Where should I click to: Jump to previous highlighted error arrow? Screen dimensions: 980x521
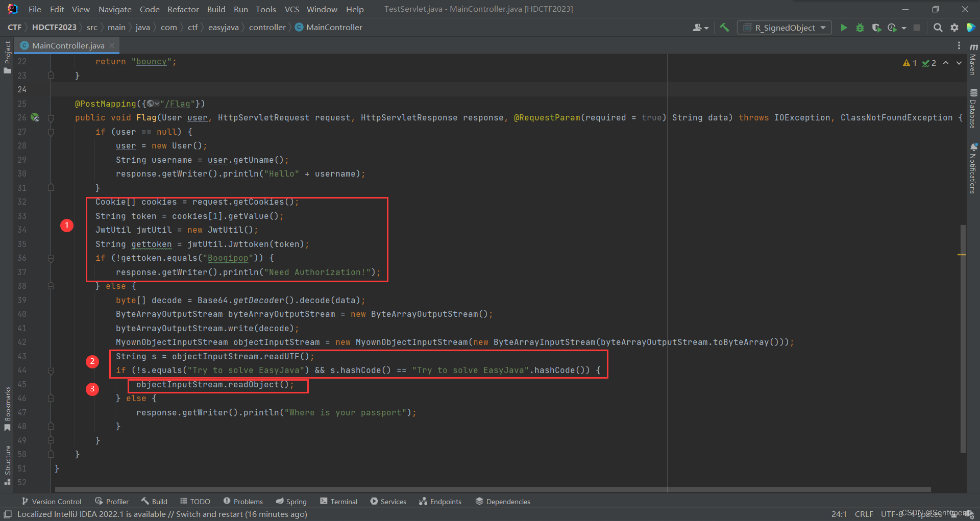pos(946,63)
